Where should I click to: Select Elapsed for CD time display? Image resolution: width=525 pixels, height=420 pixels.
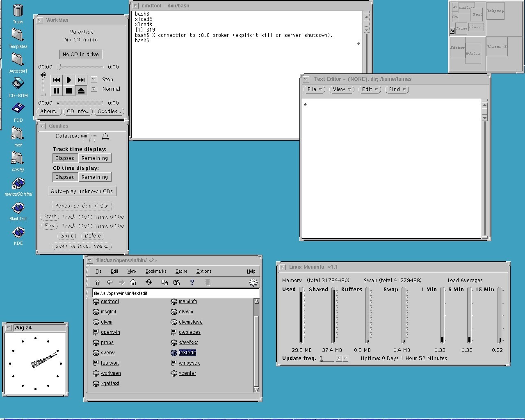(x=65, y=177)
